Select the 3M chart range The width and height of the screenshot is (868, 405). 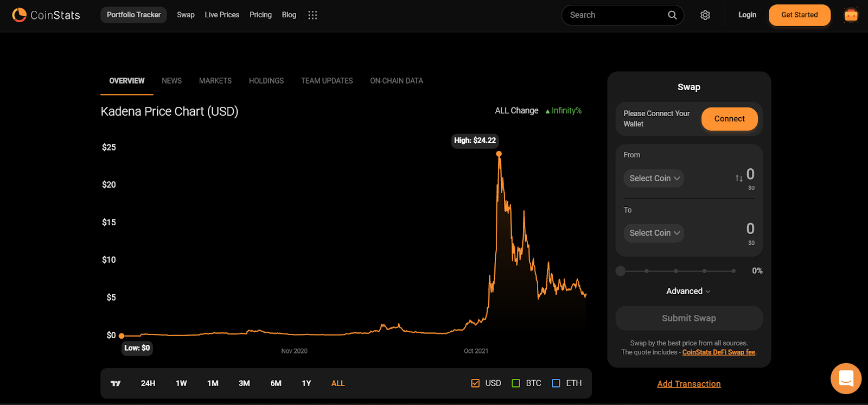[x=244, y=383]
